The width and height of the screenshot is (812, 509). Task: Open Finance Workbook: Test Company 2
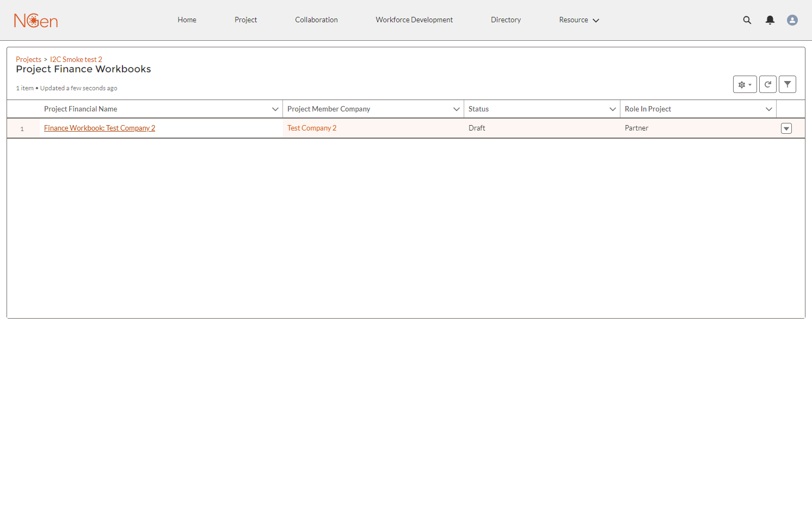click(x=100, y=128)
